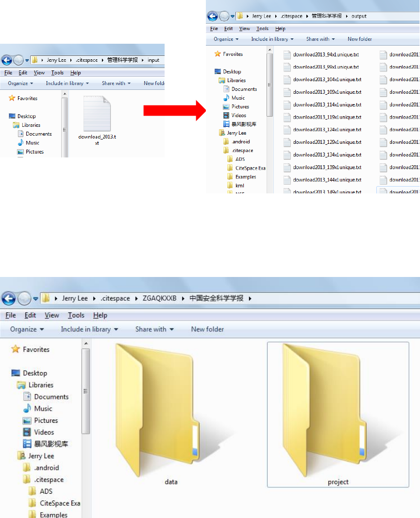420x518 pixels.
Task: Open Videos in the output window sidebar
Action: (x=238, y=115)
